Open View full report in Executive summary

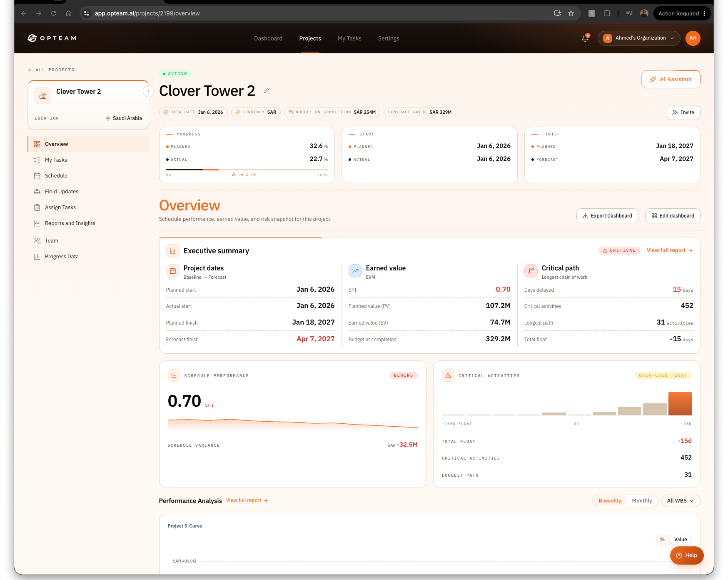pos(669,250)
